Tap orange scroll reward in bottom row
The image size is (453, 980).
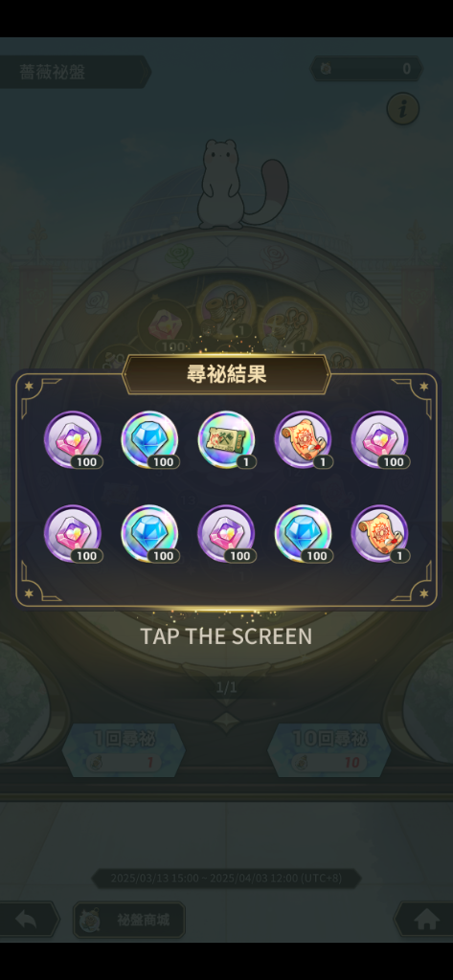380,534
